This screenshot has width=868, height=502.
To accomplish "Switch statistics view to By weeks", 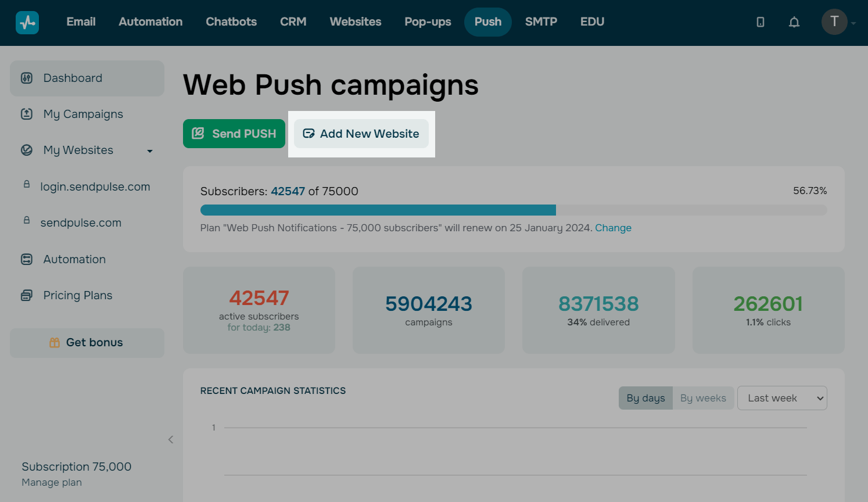I will pos(703,398).
